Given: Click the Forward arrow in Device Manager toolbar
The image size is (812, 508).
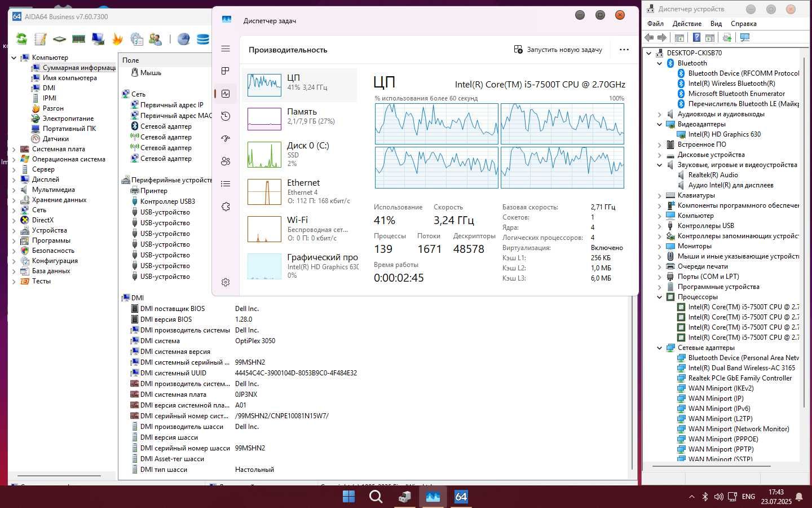Looking at the screenshot, I should tap(662, 37).
